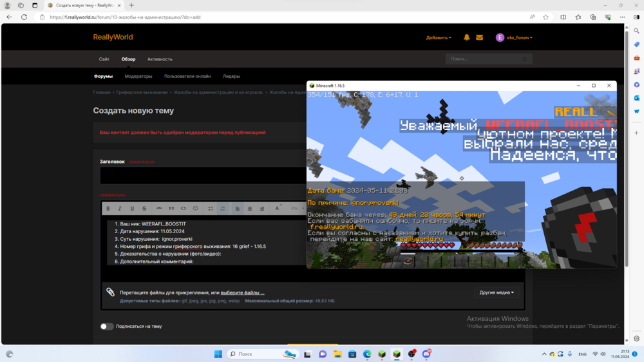The width and height of the screenshot is (644, 362).
Task: Open the Windows Start menu
Action: click(x=218, y=354)
